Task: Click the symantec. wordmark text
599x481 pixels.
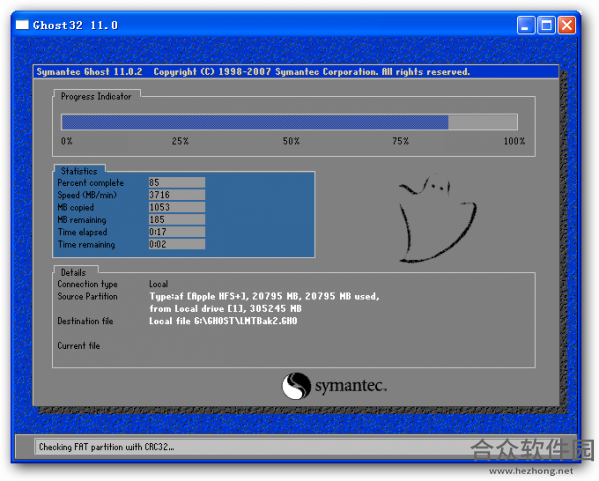Action: tap(351, 385)
